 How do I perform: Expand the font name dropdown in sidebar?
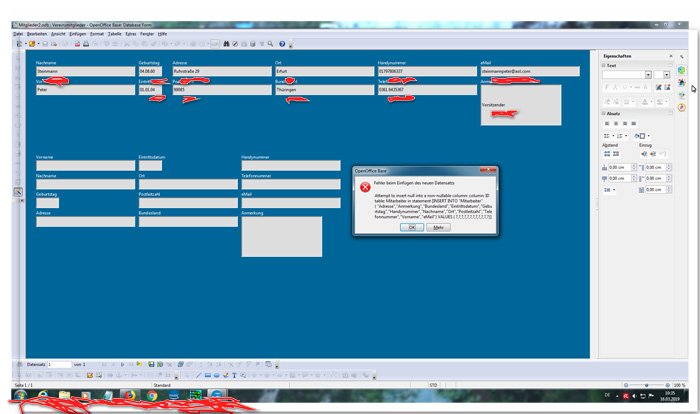coord(649,75)
